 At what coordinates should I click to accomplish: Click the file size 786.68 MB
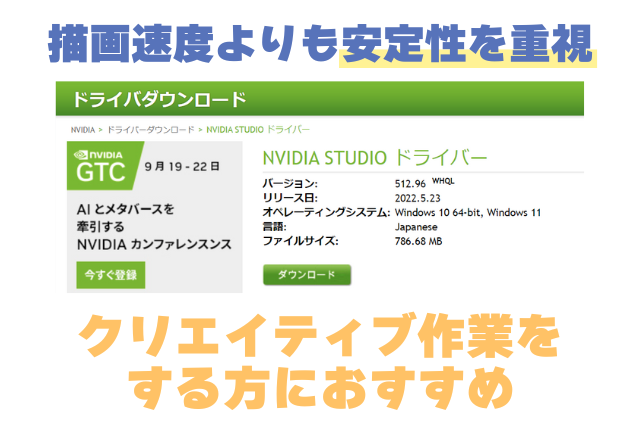(x=418, y=241)
